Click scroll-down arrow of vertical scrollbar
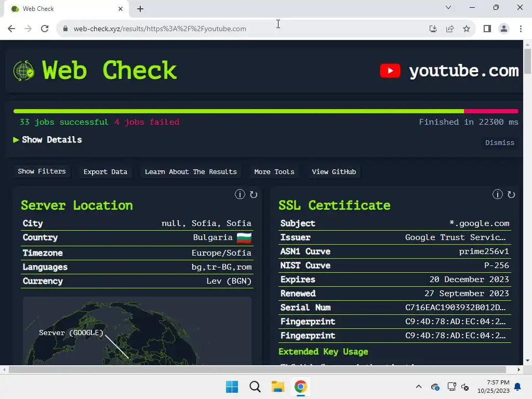532x399 pixels. 527,361
